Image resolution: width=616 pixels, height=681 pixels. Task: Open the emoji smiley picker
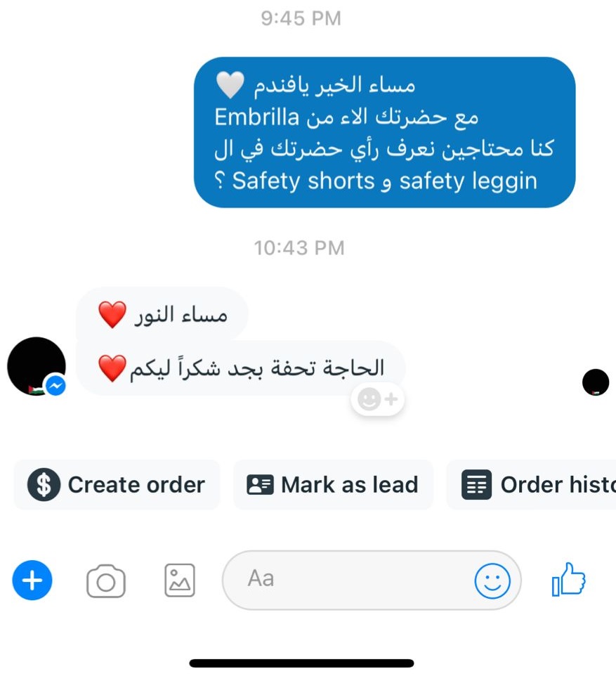point(492,581)
